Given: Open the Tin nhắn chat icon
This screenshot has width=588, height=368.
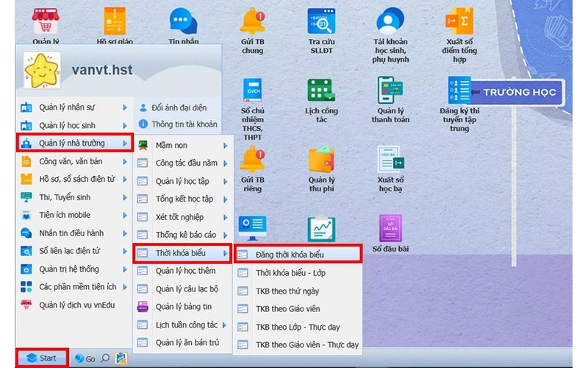Looking at the screenshot, I should click(x=183, y=22).
